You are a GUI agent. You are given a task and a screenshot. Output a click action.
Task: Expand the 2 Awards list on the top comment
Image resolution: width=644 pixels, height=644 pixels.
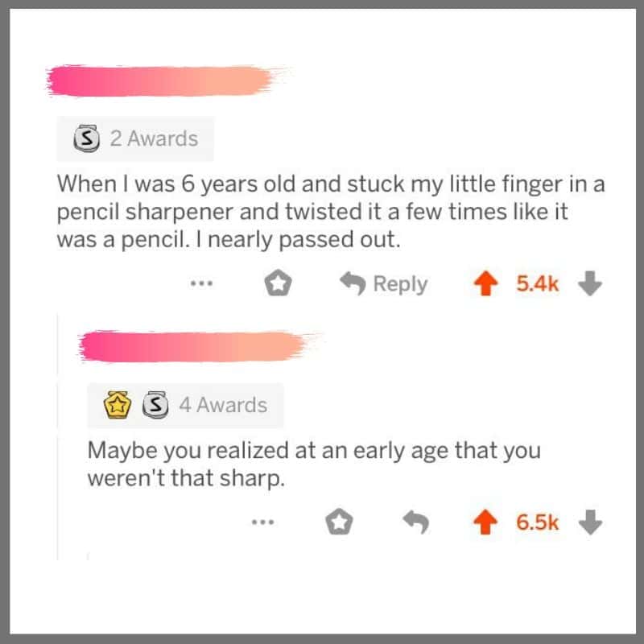pyautogui.click(x=152, y=137)
